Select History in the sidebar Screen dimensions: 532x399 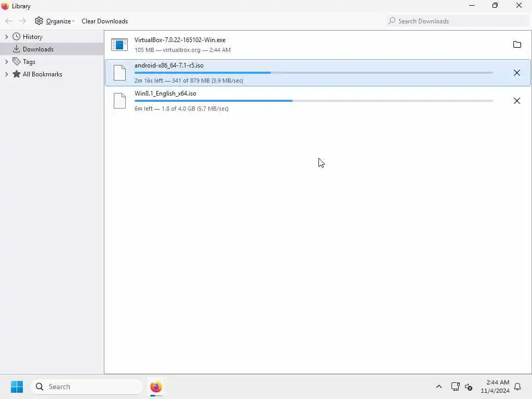pyautogui.click(x=33, y=37)
